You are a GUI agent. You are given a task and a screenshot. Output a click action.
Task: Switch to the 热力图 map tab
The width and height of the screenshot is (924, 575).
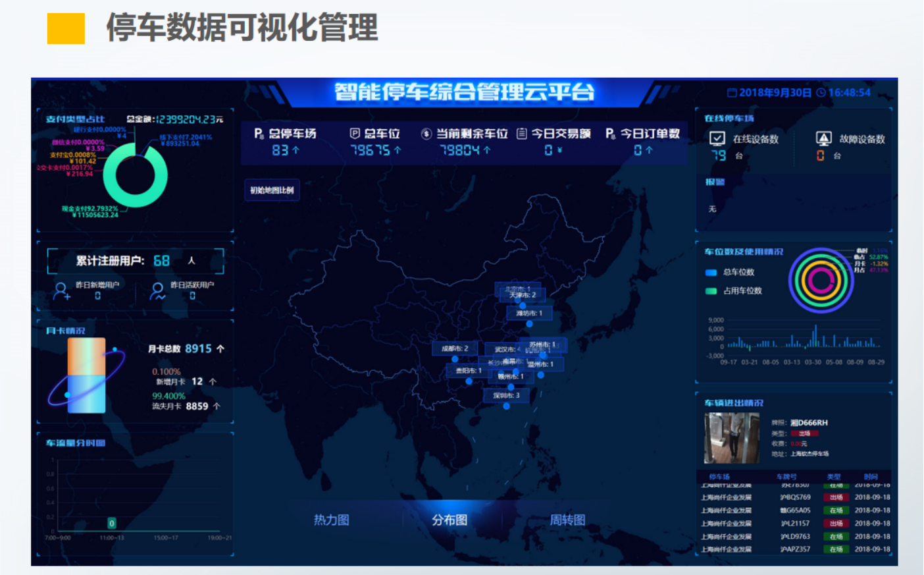[x=331, y=520]
